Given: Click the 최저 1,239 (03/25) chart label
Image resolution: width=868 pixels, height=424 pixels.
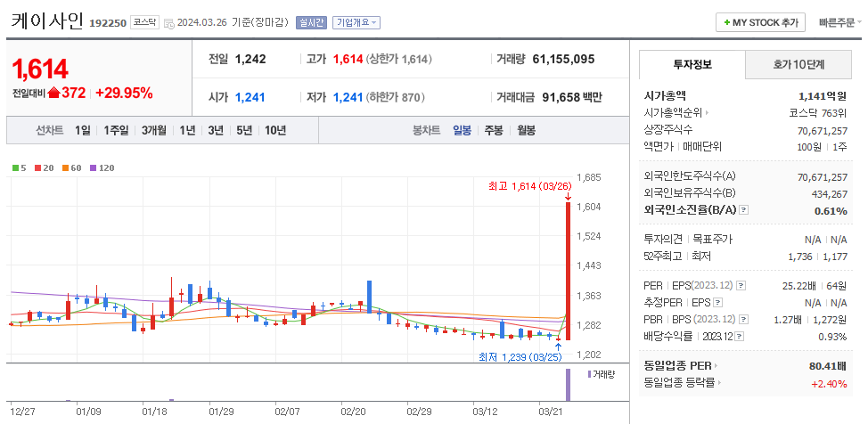Looking at the screenshot, I should tap(520, 357).
